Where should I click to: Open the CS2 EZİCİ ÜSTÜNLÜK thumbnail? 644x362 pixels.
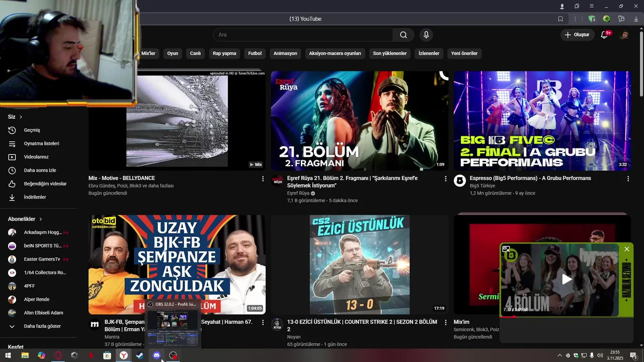(x=359, y=265)
